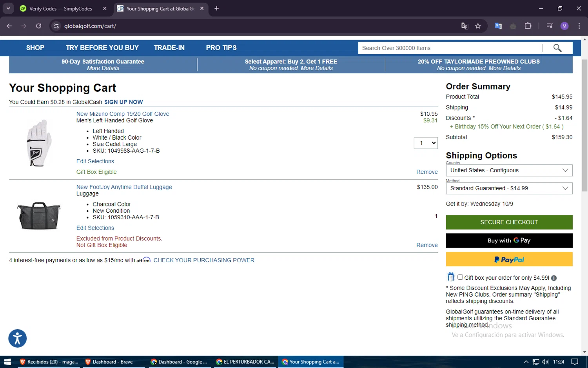Click the media control toolbar icon
Screen dimensions: 588x368
(x=550, y=26)
